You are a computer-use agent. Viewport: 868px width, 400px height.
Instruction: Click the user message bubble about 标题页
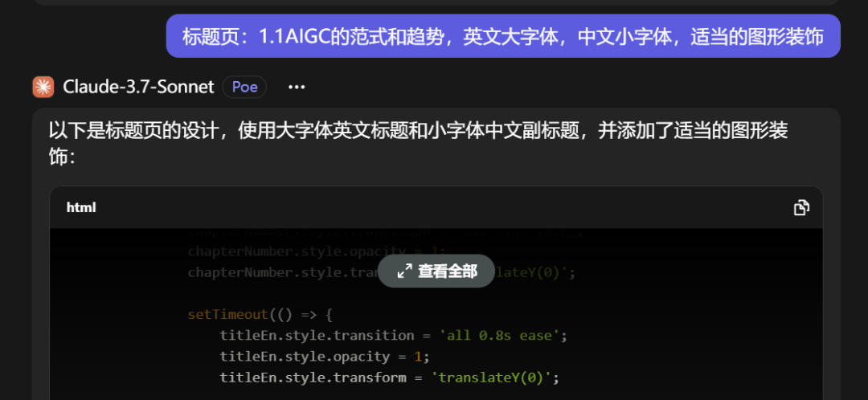503,36
